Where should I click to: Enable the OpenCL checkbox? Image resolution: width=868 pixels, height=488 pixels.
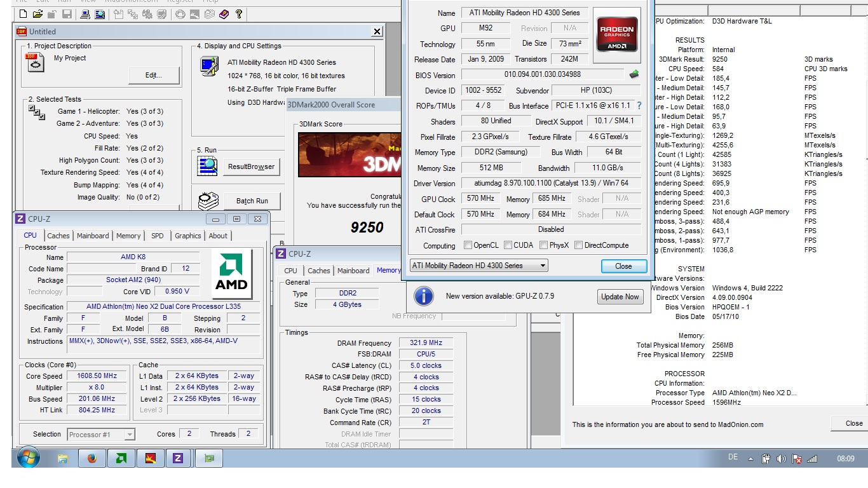(468, 245)
